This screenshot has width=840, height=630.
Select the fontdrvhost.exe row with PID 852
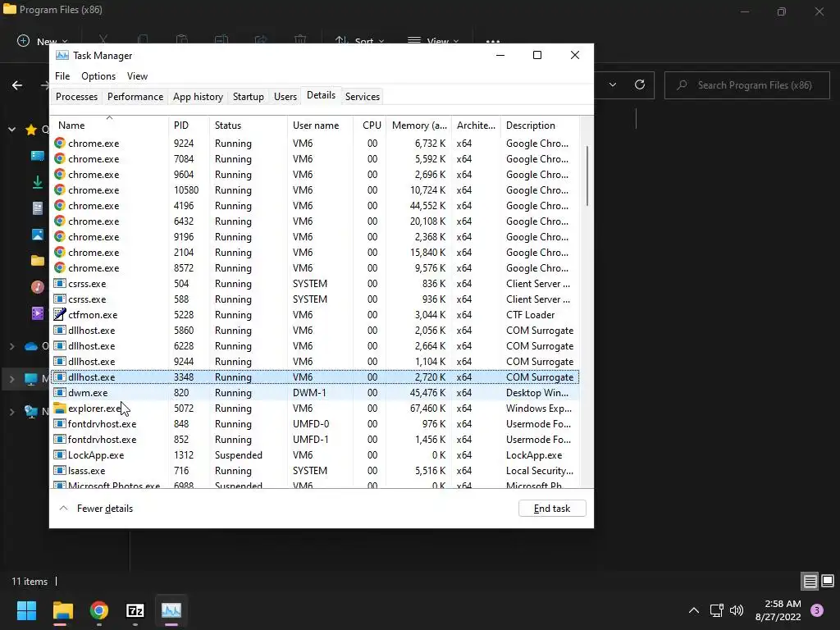[315, 440]
